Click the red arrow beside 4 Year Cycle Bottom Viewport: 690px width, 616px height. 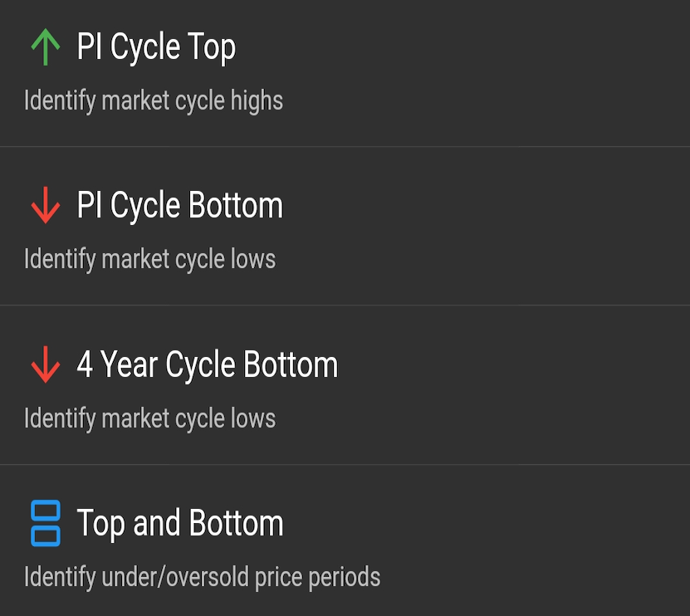click(45, 365)
